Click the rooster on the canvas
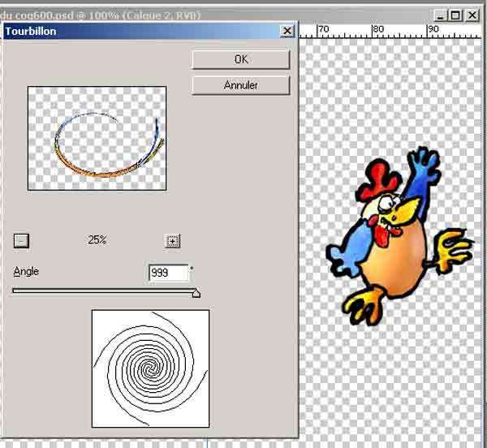This screenshot has height=448, width=487. pyautogui.click(x=401, y=236)
